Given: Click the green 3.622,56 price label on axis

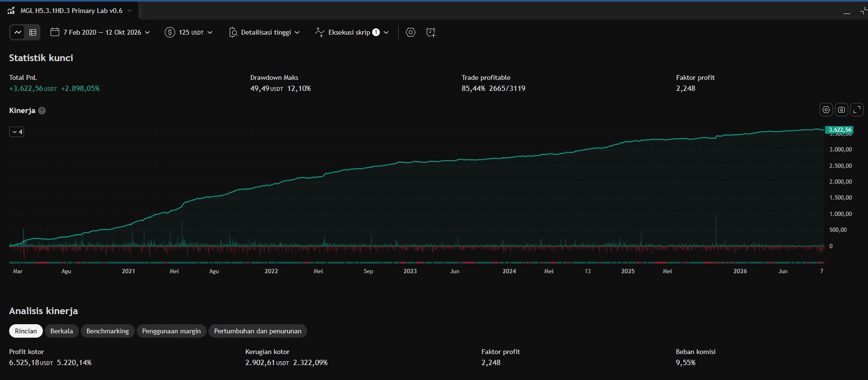Looking at the screenshot, I should tap(839, 130).
